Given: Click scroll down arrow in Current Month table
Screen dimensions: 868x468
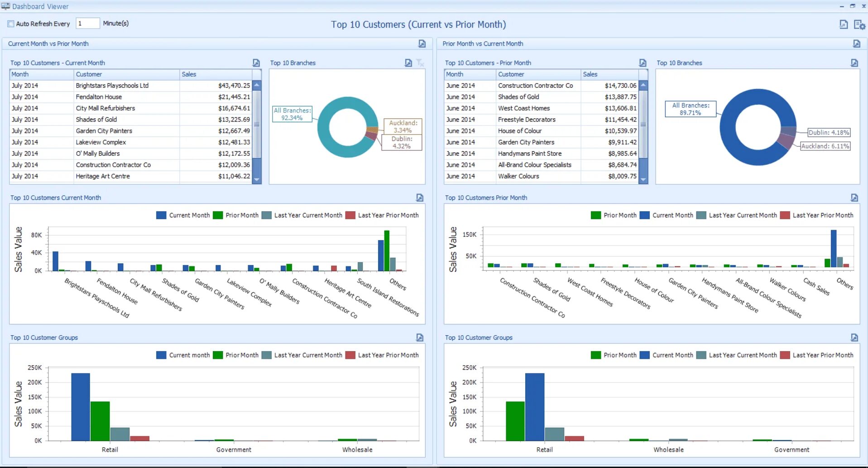Looking at the screenshot, I should (x=257, y=179).
